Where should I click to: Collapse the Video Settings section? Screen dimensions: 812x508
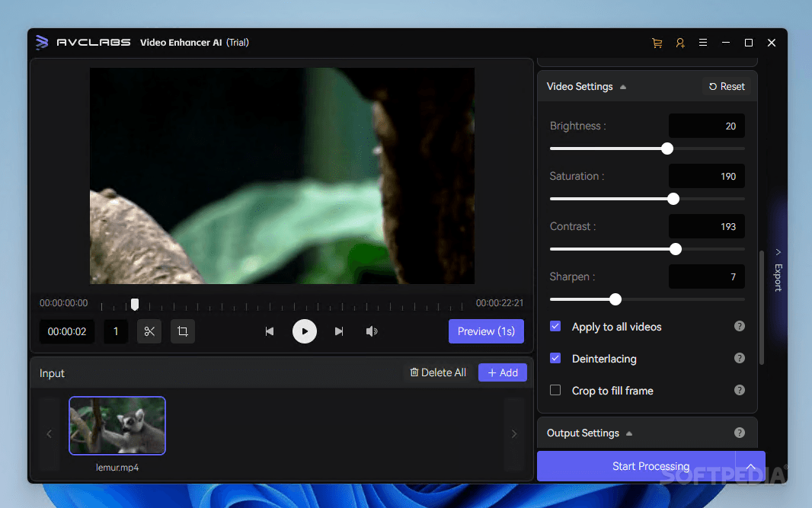coord(623,87)
